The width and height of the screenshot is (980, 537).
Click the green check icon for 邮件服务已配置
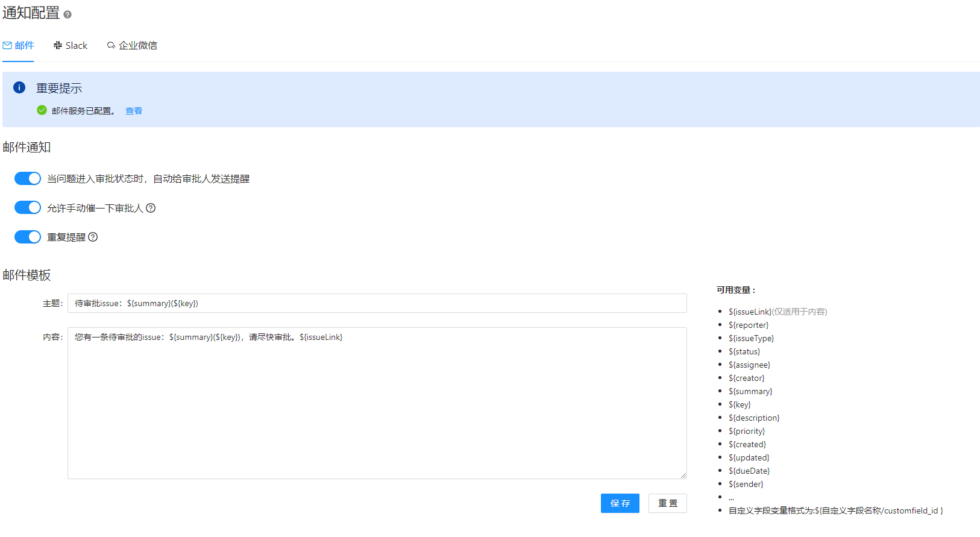click(x=42, y=110)
